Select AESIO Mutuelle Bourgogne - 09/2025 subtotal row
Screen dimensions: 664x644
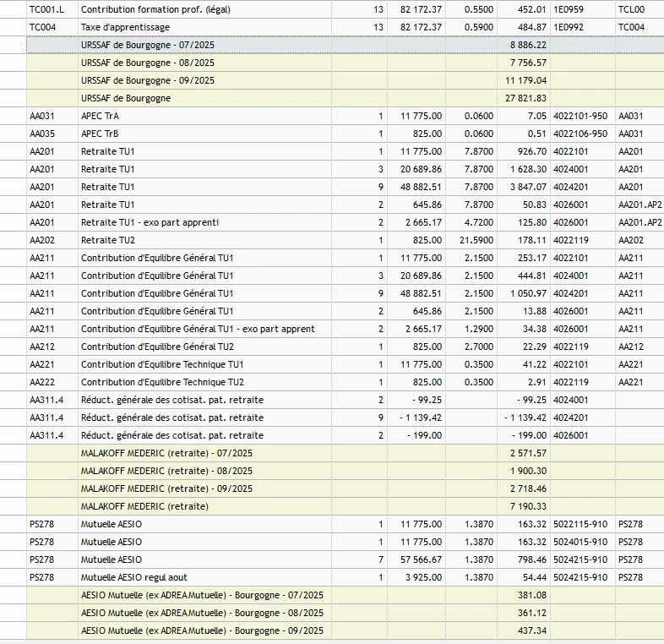click(202, 630)
